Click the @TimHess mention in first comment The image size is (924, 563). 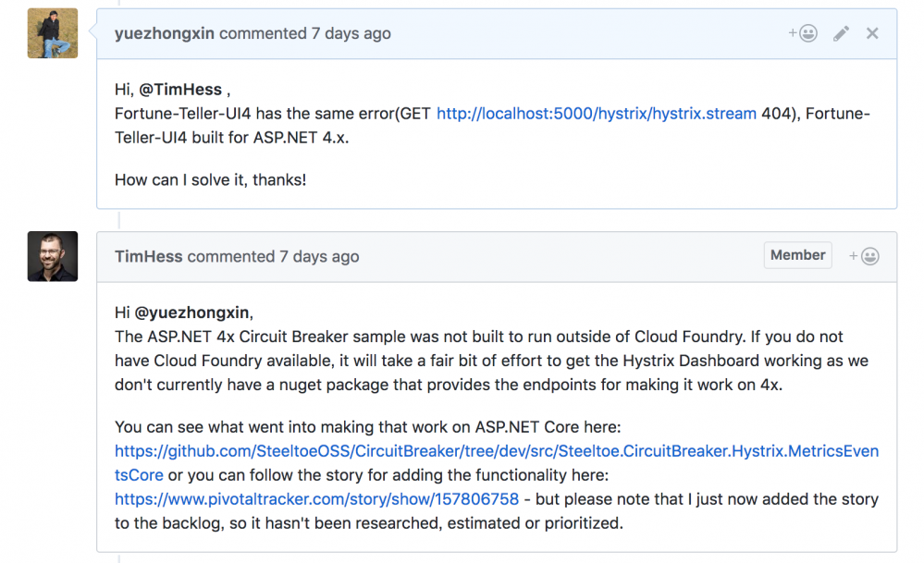tap(180, 90)
